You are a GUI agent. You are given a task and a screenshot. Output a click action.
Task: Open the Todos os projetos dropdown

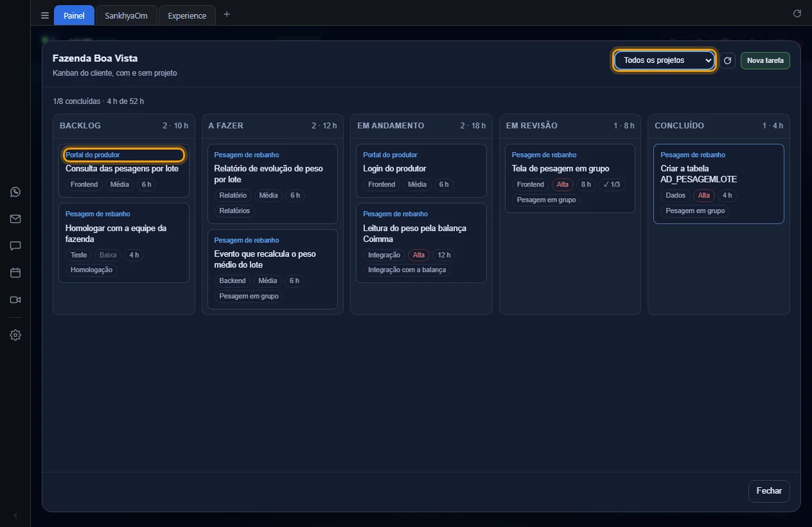[x=664, y=60]
